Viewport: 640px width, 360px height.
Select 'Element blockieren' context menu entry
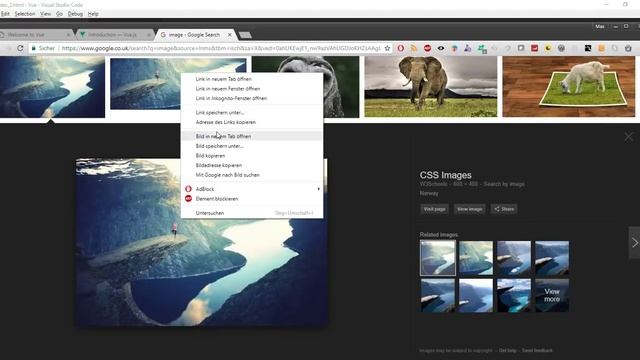point(252,199)
